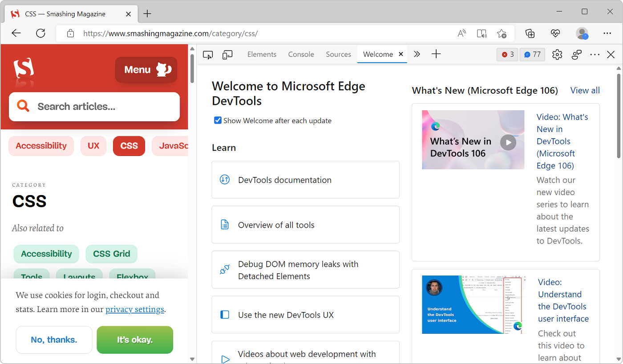Open the Issues counter badge

[532, 54]
